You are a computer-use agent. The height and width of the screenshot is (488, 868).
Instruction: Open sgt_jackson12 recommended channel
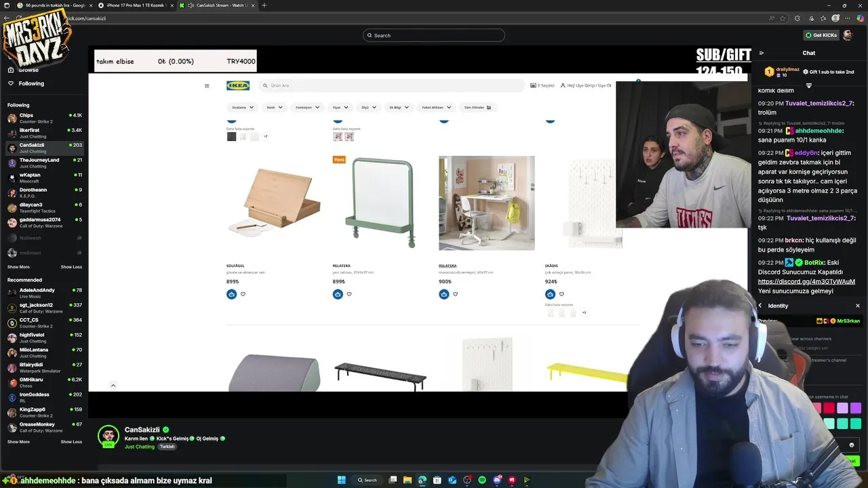pos(45,308)
